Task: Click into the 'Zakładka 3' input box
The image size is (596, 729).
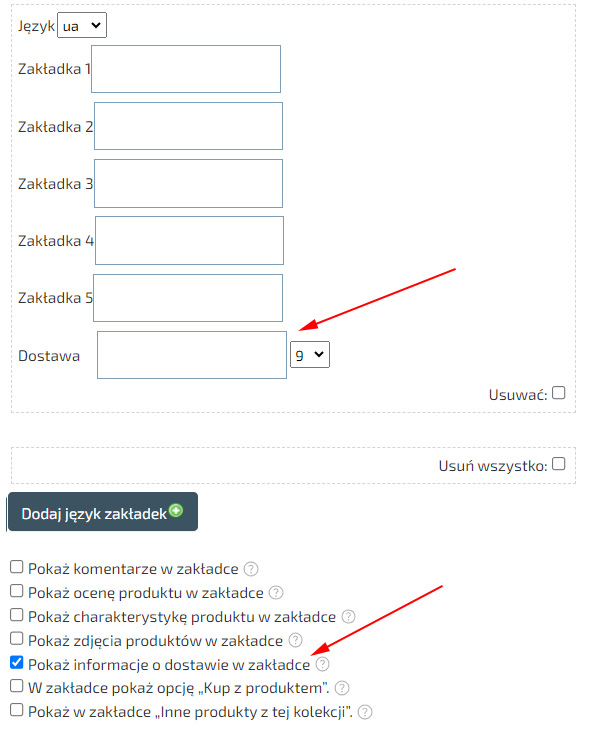Action: [x=188, y=184]
